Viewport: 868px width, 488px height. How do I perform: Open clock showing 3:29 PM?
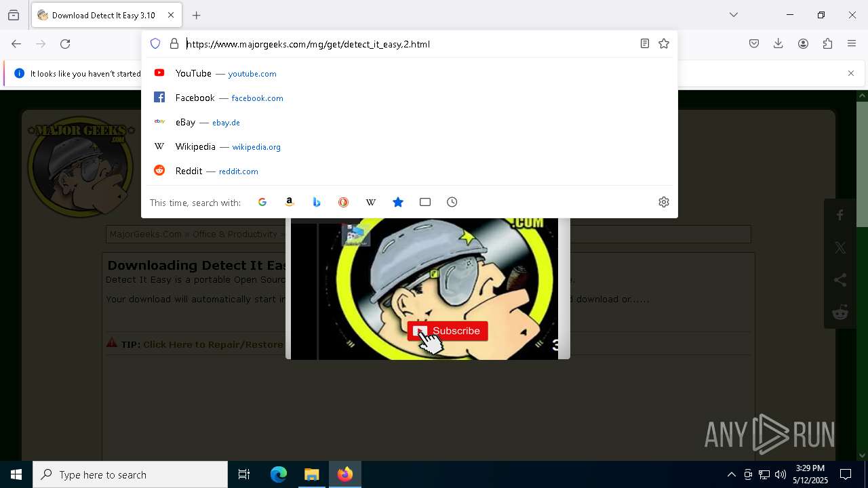810,474
